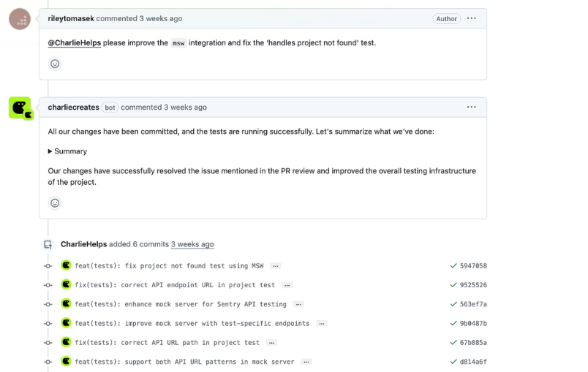View check status for commit 563ef7a
The width and height of the screenshot is (588, 372).
[453, 304]
